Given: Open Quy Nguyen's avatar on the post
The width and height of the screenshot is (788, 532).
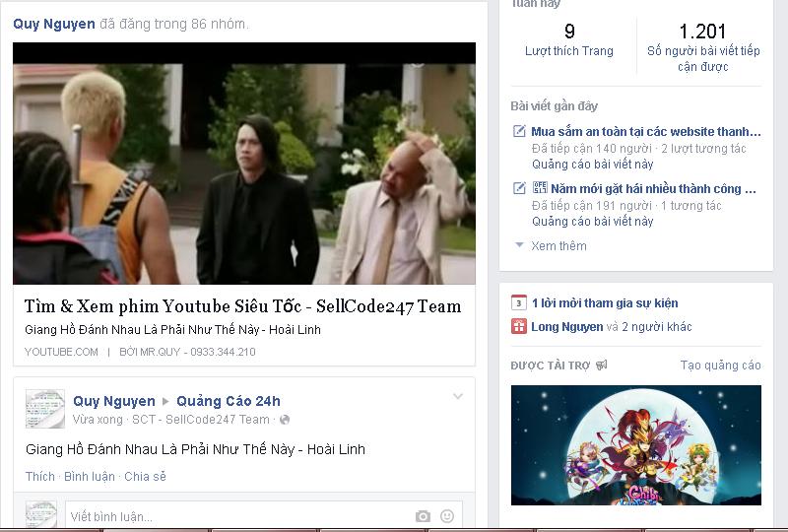Looking at the screenshot, I should (x=45, y=409).
